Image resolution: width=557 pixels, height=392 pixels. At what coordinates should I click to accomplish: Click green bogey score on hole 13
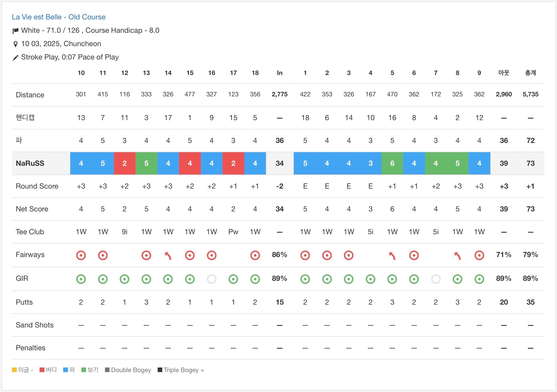coord(146,163)
